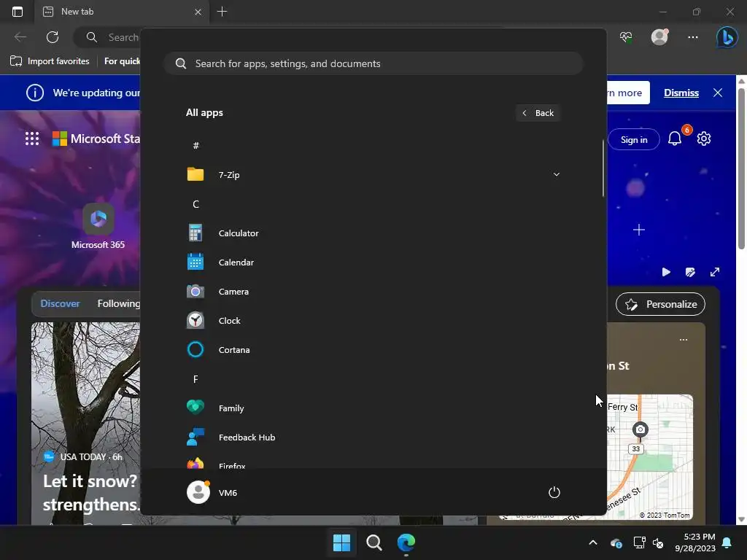Open the power options button
747x560 pixels.
554,492
